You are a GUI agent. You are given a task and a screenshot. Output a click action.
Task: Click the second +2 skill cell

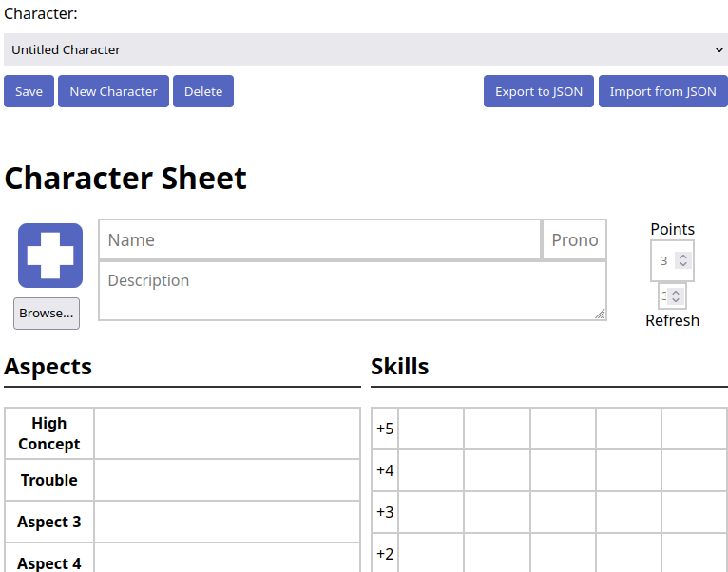[x=497, y=553]
